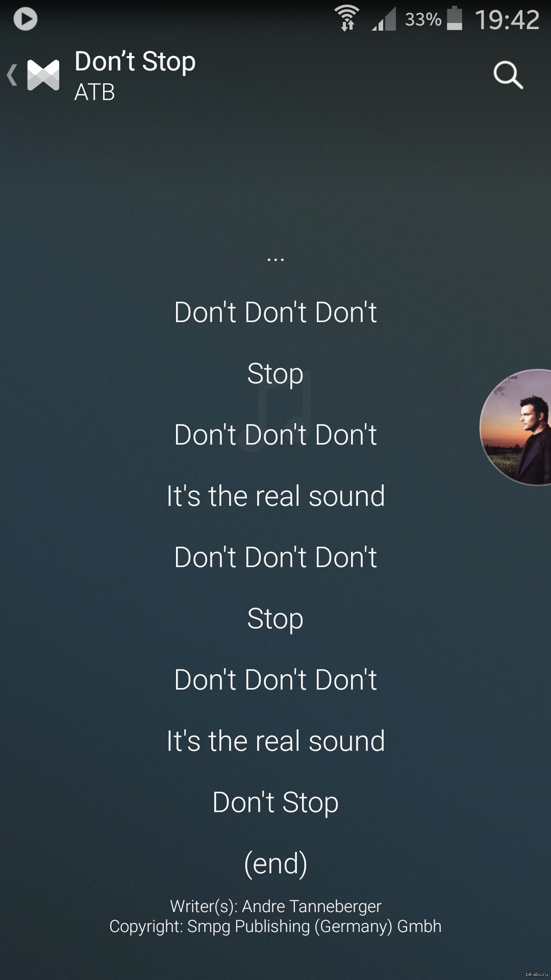
Task: Select the first It's the real sound line
Action: [275, 496]
